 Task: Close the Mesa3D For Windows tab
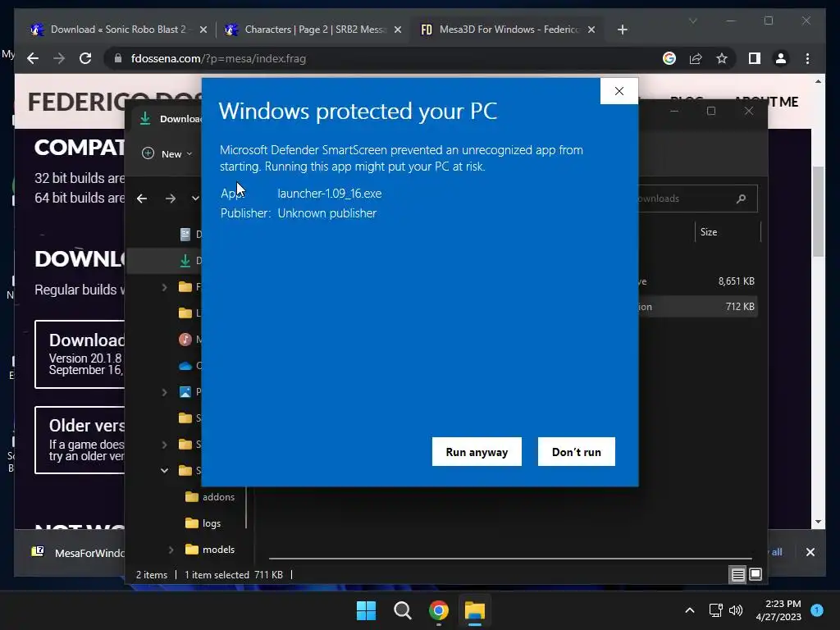591,30
